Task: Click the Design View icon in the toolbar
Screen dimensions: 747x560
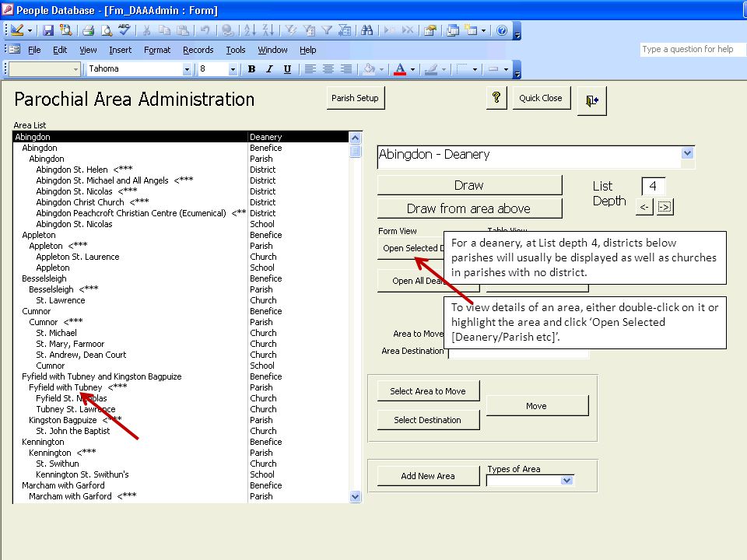Action: tap(17, 30)
